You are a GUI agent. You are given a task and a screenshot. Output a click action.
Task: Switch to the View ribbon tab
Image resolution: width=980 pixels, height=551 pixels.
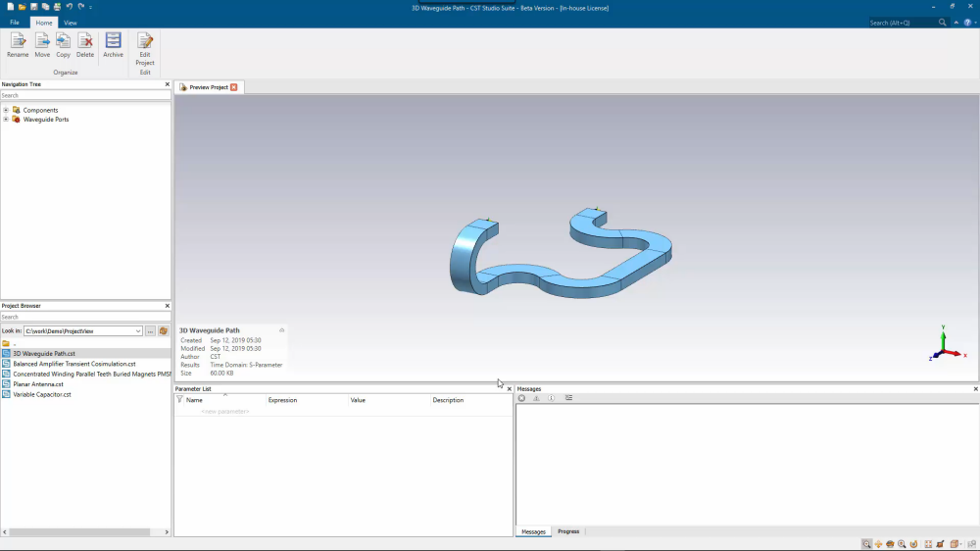pyautogui.click(x=70, y=23)
